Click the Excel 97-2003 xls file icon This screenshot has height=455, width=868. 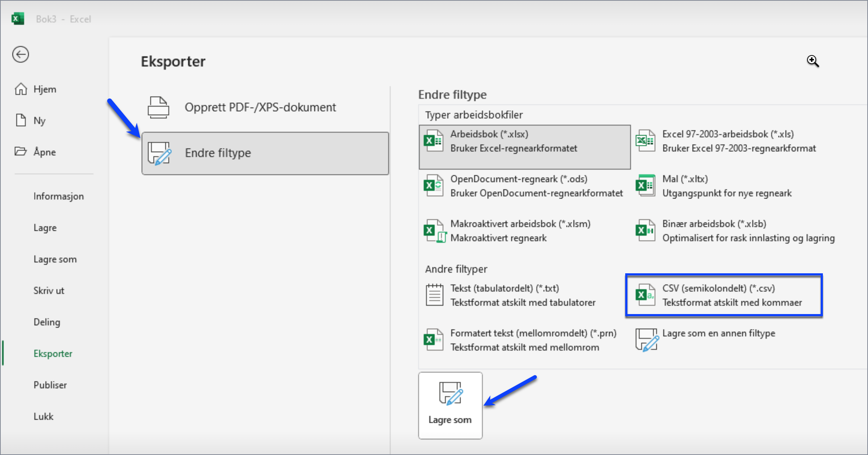(645, 141)
